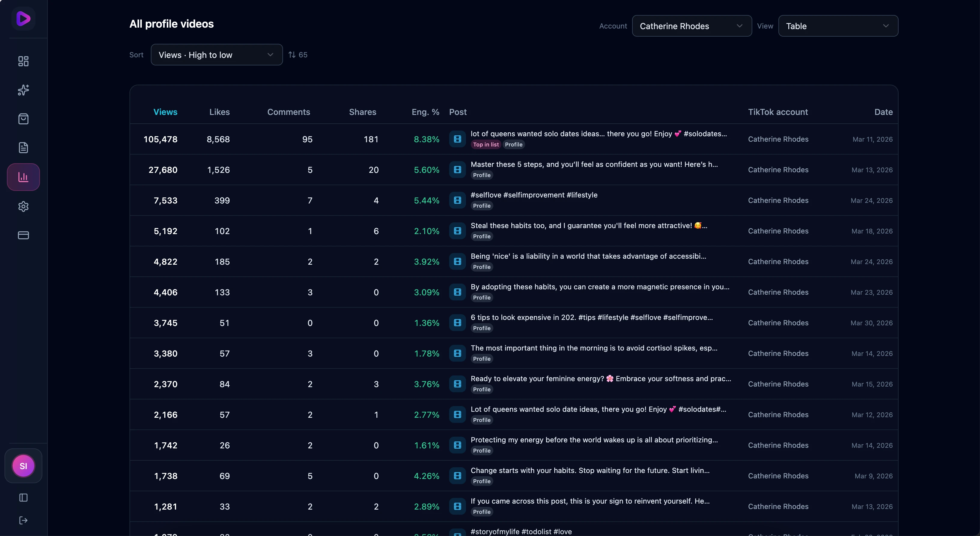Open the SI user avatar button
Screen dimensions: 980x536
[23, 466]
